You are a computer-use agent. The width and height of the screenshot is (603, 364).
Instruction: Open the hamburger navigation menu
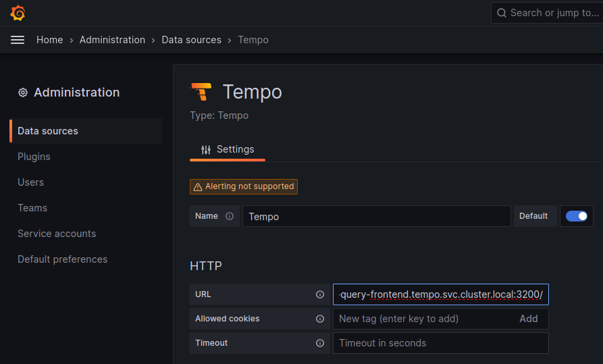pos(18,40)
